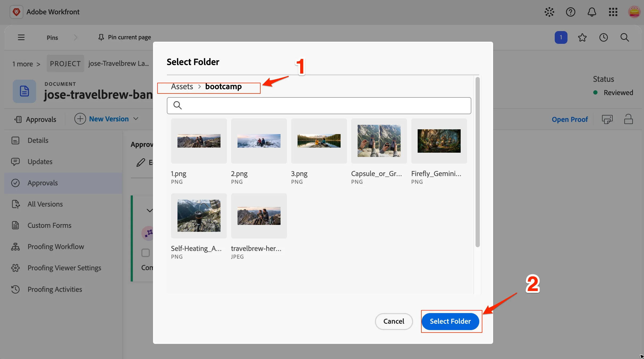Open the recents clock icon

603,37
